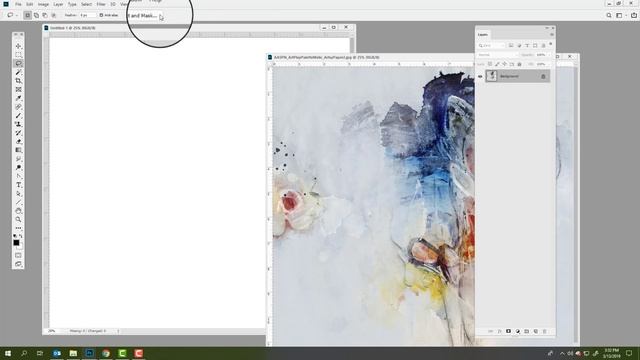
Task: Select the Line shape tool
Action: [18, 202]
